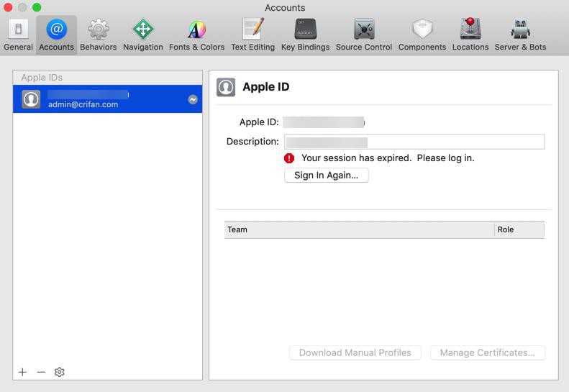The width and height of the screenshot is (569, 392).
Task: Click the Description text field
Action: tap(414, 142)
